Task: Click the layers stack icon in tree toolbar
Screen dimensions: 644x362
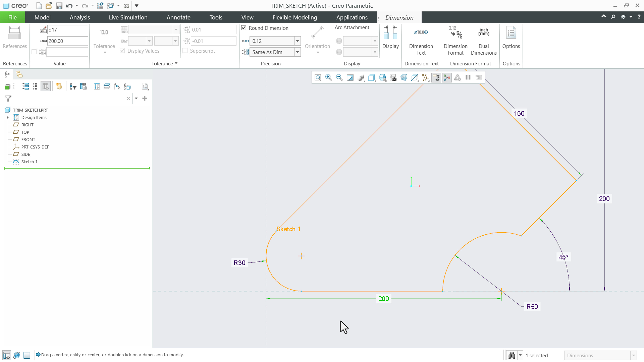Action: [107, 86]
